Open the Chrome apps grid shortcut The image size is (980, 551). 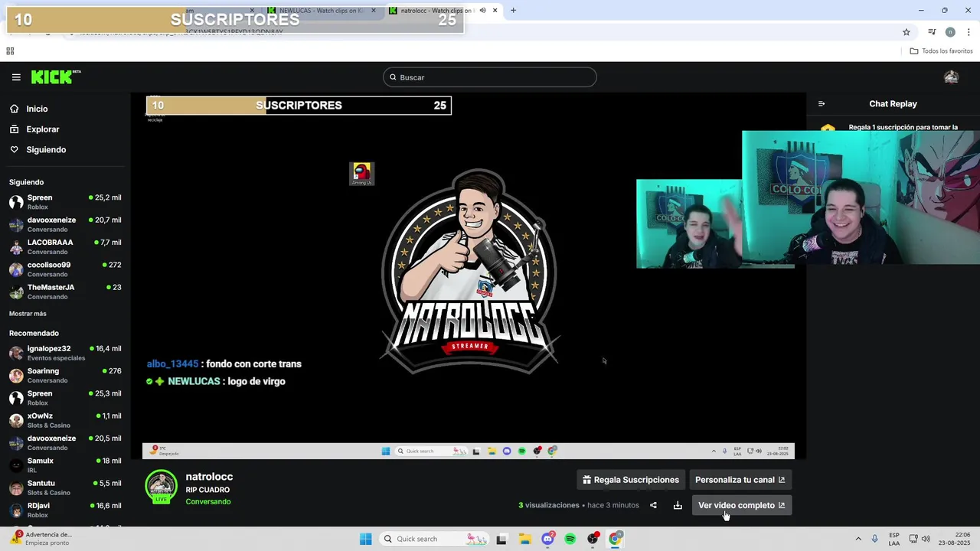click(x=10, y=51)
